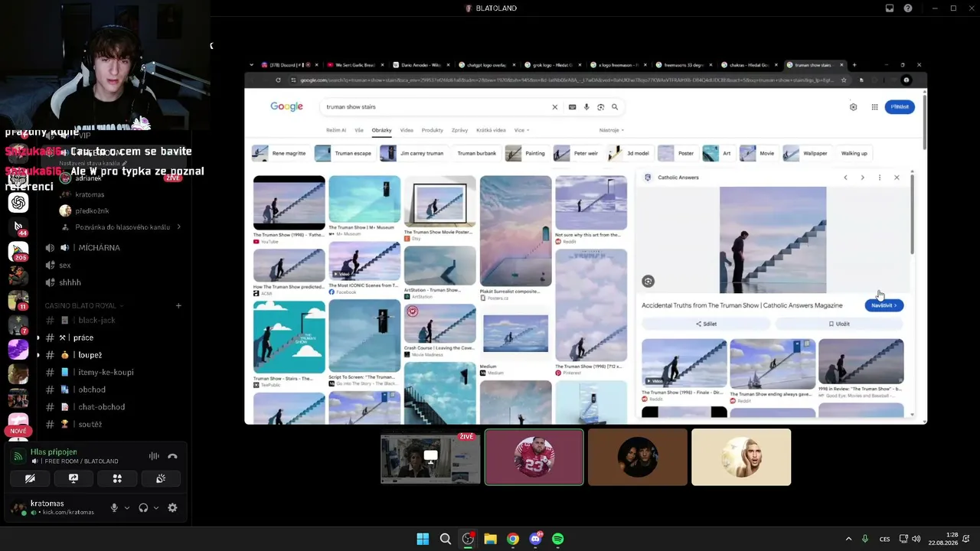Open Windows Start menu
This screenshot has width=980, height=551.
(423, 539)
